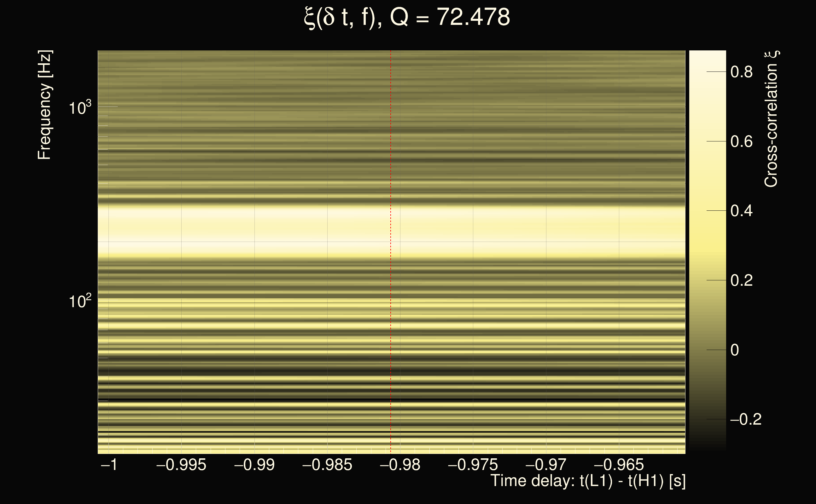Click the plot title showing Q = 72.478
Image resolution: width=816 pixels, height=504 pixels.
tap(407, 18)
